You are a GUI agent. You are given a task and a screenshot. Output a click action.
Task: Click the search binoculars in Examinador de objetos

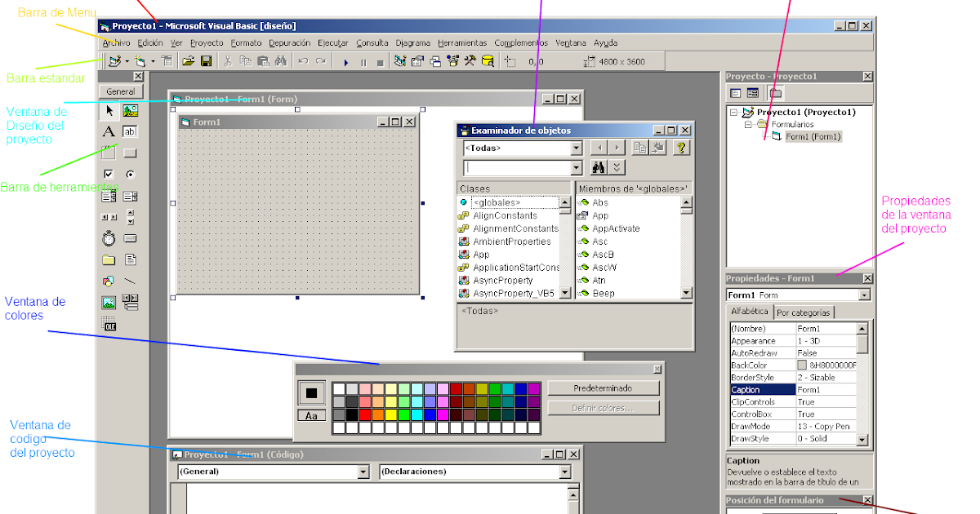(x=599, y=166)
